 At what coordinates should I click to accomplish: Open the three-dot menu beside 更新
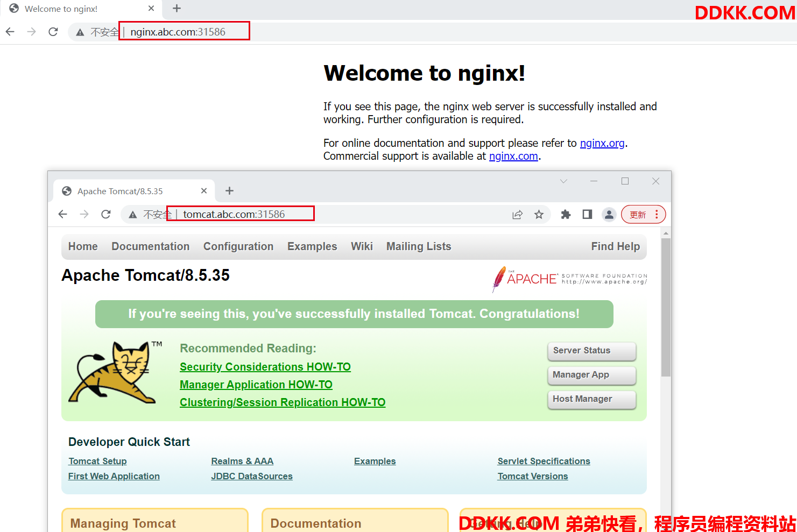(x=657, y=215)
